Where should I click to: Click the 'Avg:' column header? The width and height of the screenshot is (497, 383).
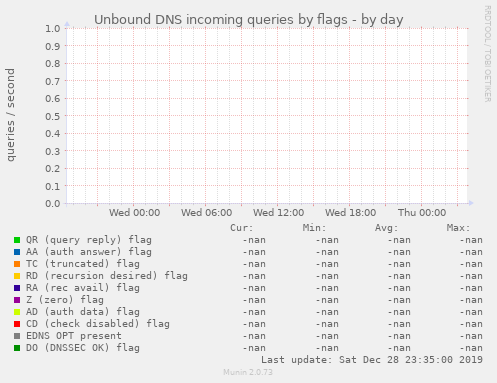click(386, 228)
